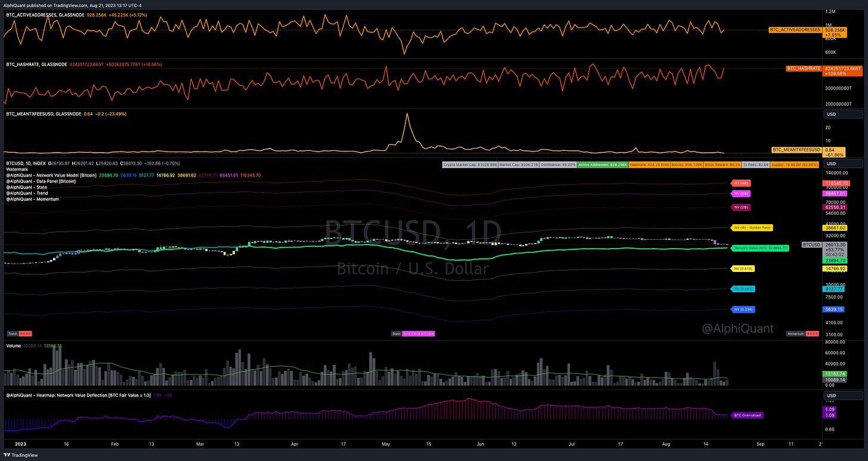Click the BTC_MEANTXFEESUSD series label
The width and height of the screenshot is (868, 461).
pyautogui.click(x=796, y=150)
